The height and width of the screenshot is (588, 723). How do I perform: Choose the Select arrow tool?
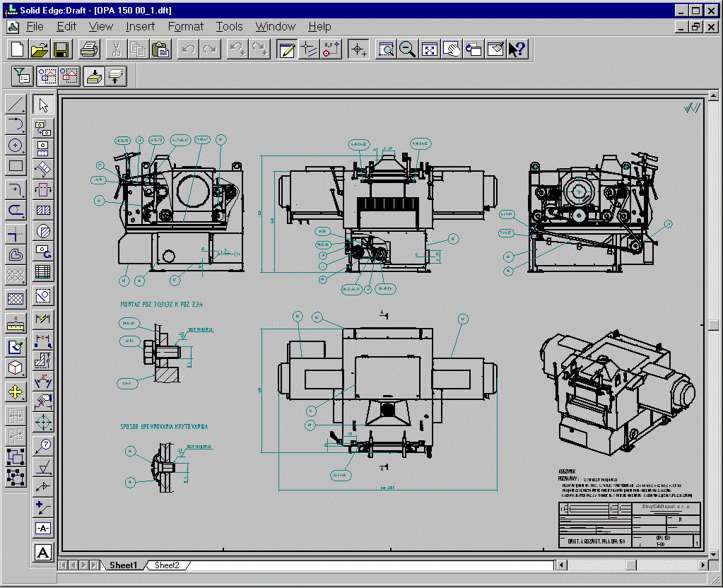tap(43, 105)
